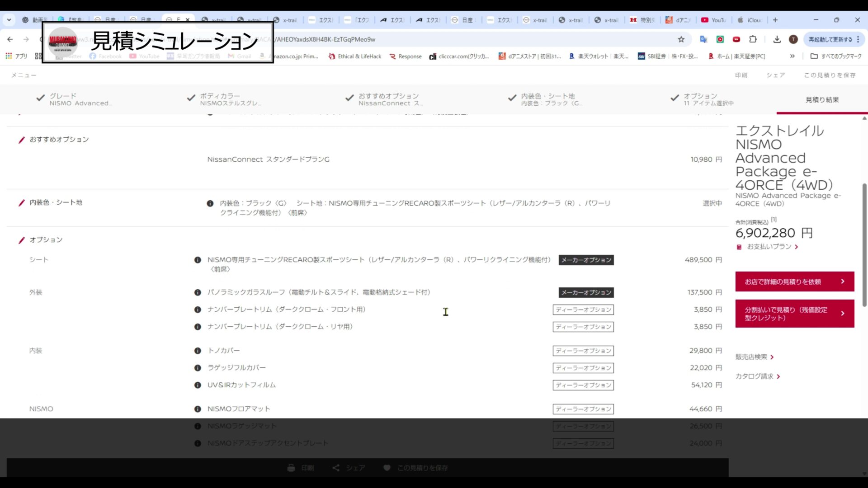Open the お支払いプラン link
The image size is (868, 488).
point(773,247)
